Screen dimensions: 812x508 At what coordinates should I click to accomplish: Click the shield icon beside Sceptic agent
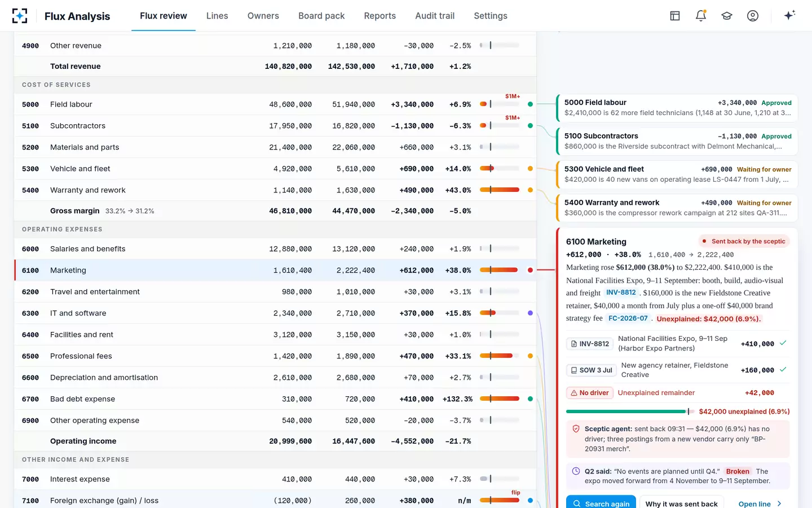[576, 429]
